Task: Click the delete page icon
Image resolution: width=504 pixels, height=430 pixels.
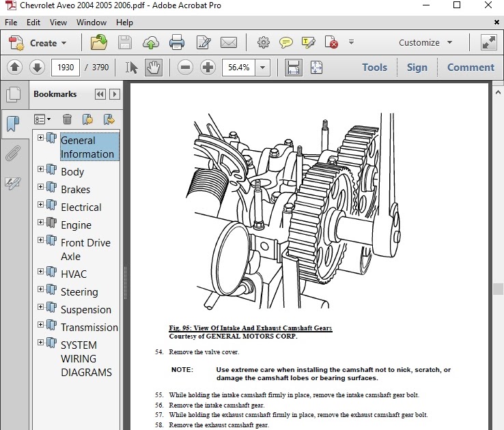Action: point(331,42)
